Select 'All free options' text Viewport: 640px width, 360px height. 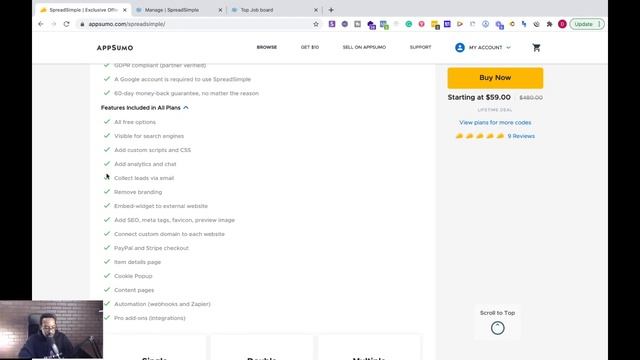point(135,122)
